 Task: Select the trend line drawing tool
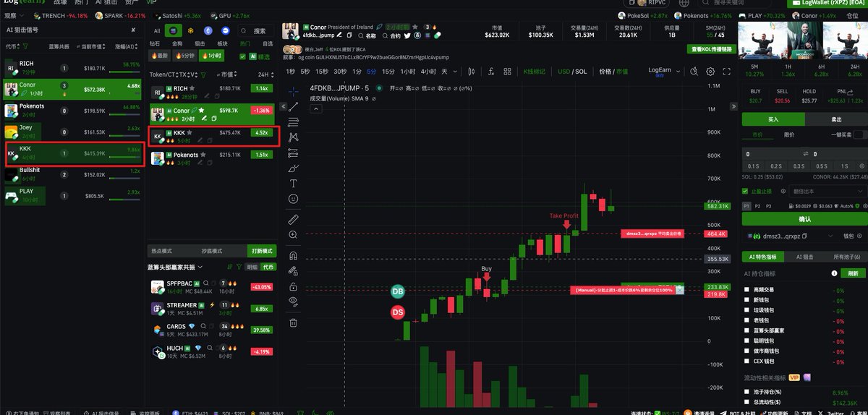click(293, 106)
